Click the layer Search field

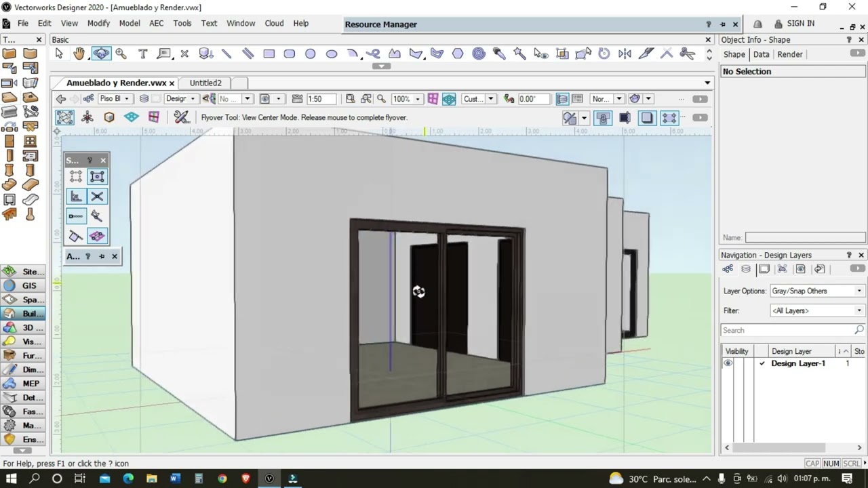pos(792,330)
